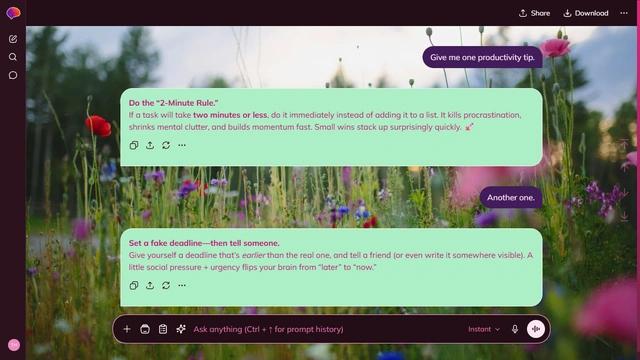The width and height of the screenshot is (640, 360).
Task: Click the sparkle icon in the message bar
Action: pyautogui.click(x=181, y=329)
